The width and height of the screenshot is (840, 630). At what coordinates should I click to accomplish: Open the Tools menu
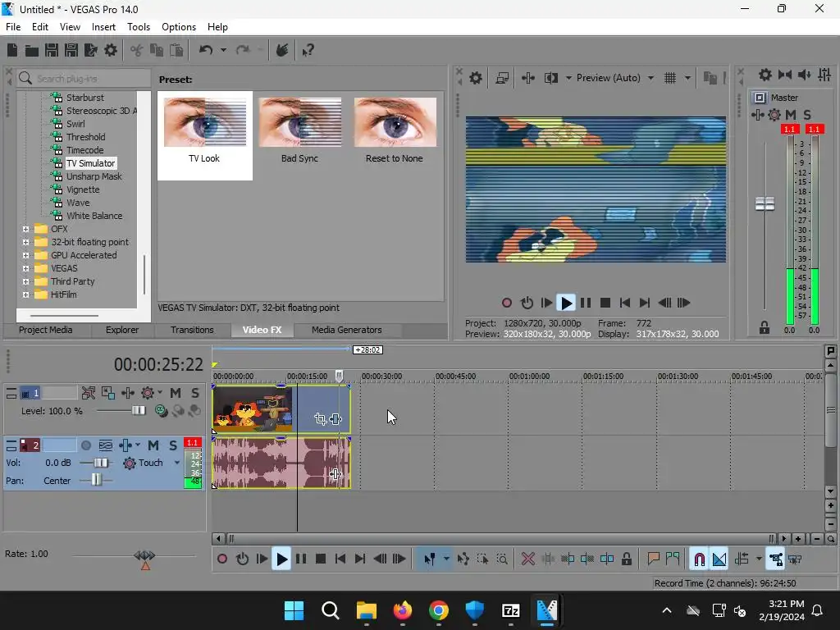click(138, 27)
